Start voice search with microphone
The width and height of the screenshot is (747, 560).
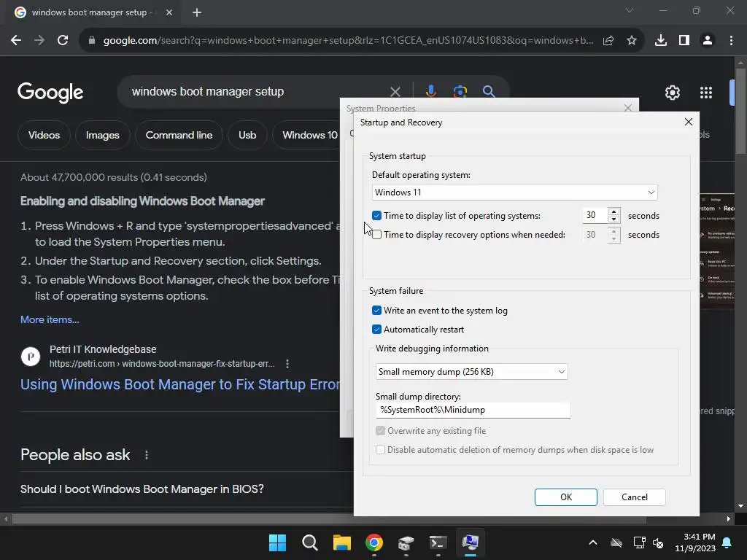click(x=430, y=91)
